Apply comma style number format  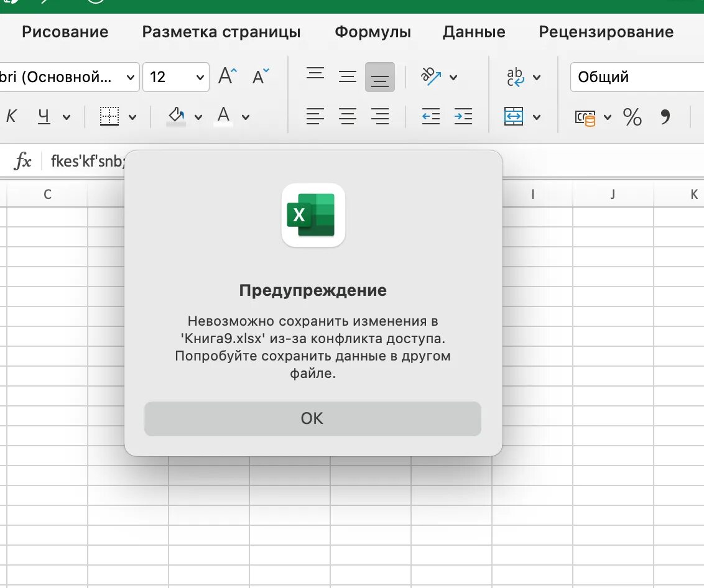point(665,116)
